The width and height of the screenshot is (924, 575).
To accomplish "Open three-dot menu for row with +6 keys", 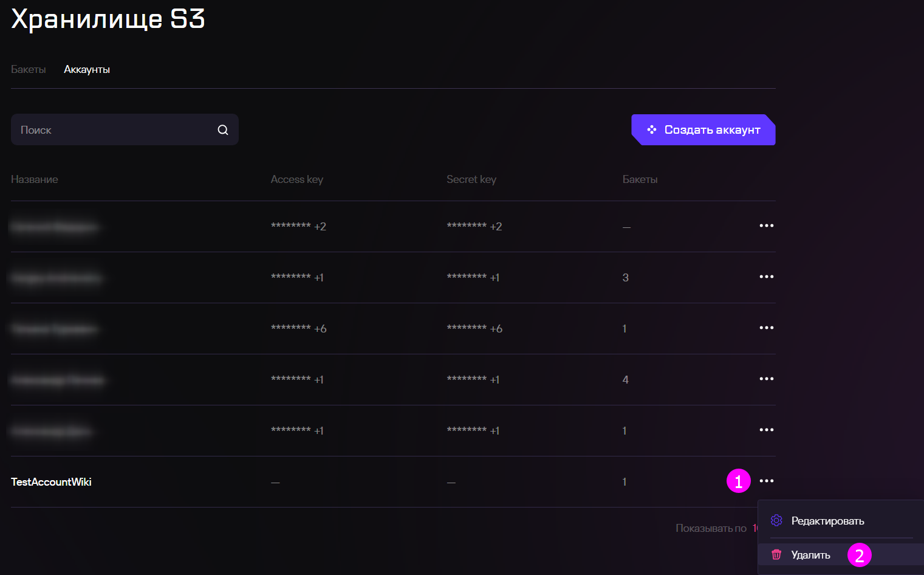I will pyautogui.click(x=767, y=328).
